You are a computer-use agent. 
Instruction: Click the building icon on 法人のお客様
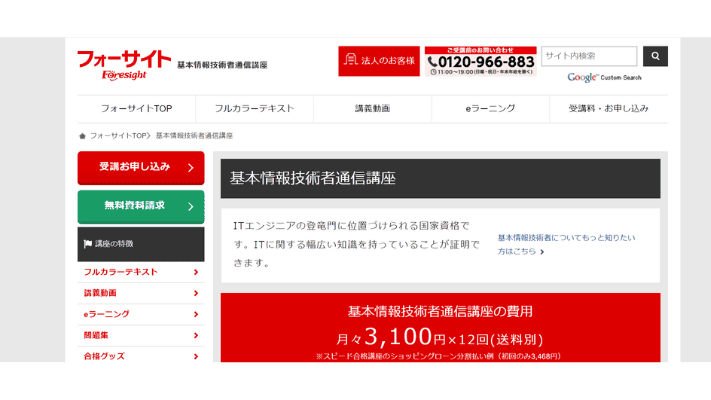(351, 59)
